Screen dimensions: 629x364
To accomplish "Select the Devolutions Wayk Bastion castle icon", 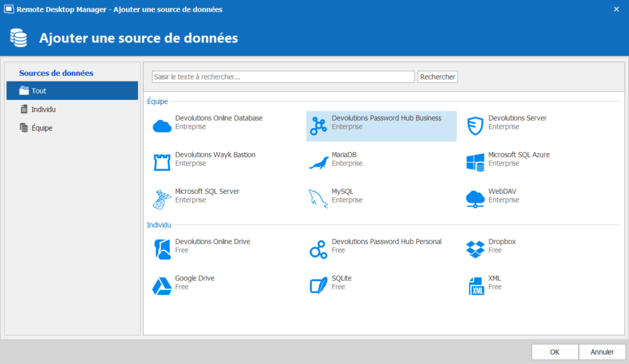I will pyautogui.click(x=162, y=163).
